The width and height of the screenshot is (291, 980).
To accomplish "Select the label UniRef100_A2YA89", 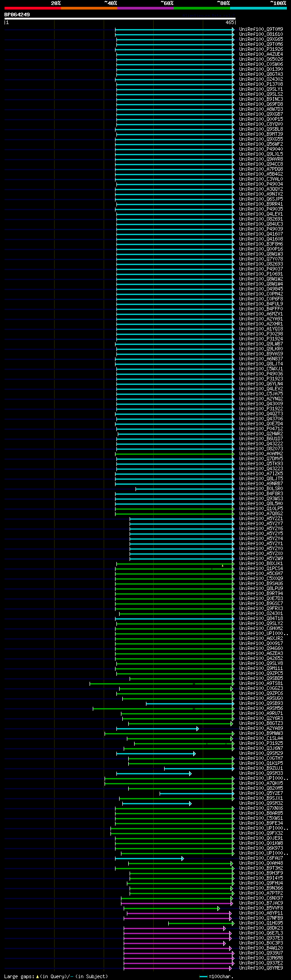I will (261, 728).
